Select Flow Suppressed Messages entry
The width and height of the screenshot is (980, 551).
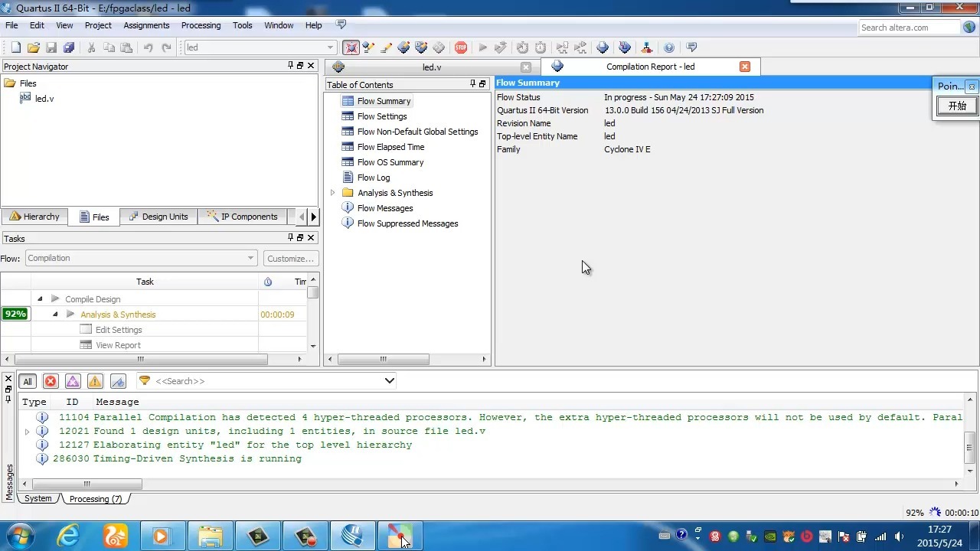point(407,223)
